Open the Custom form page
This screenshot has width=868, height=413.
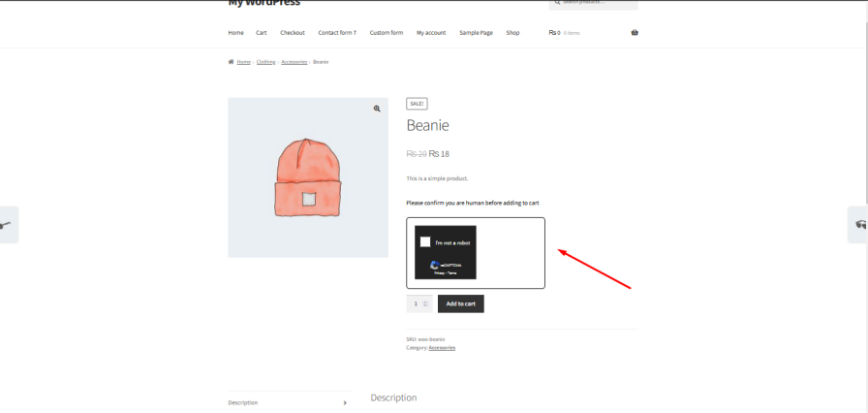click(387, 33)
